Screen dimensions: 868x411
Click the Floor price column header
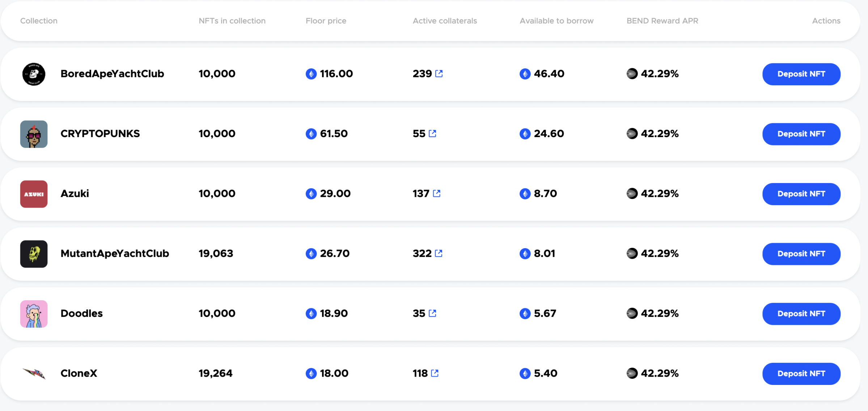326,21
